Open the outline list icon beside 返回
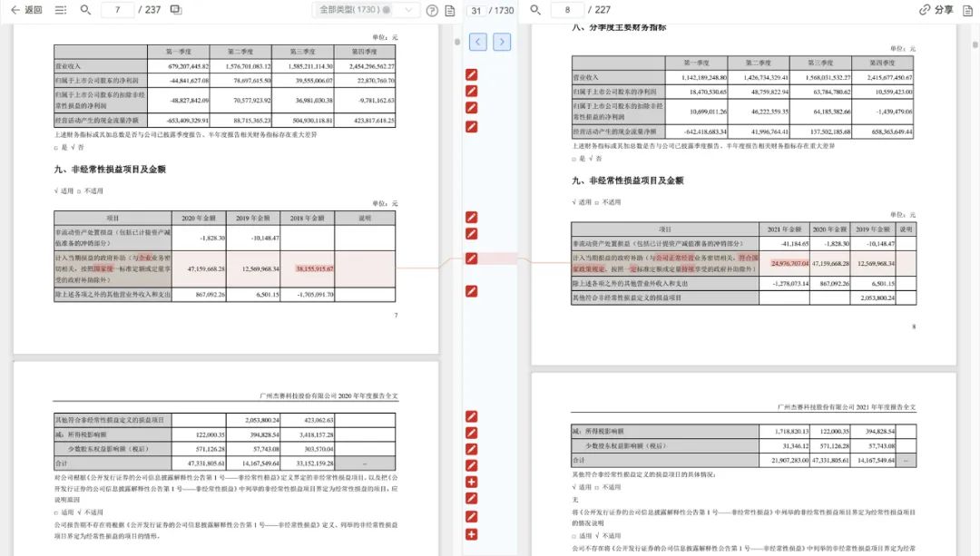The width and height of the screenshot is (980, 556). (61, 10)
